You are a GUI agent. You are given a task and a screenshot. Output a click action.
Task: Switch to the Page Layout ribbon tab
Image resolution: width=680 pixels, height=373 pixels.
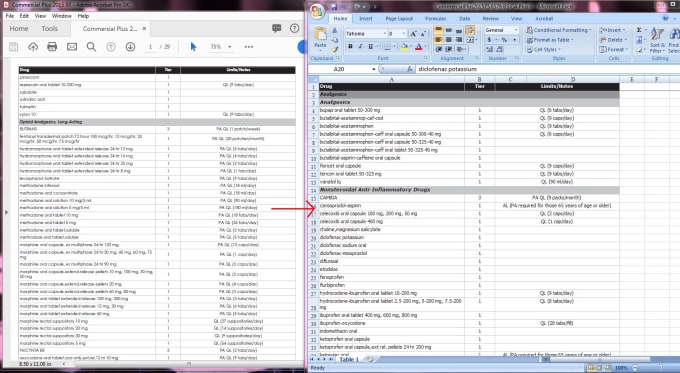[x=399, y=19]
